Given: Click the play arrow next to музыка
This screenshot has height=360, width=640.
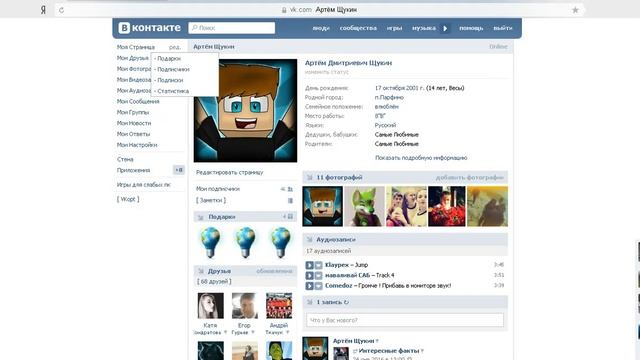Looking at the screenshot, I should click(445, 28).
